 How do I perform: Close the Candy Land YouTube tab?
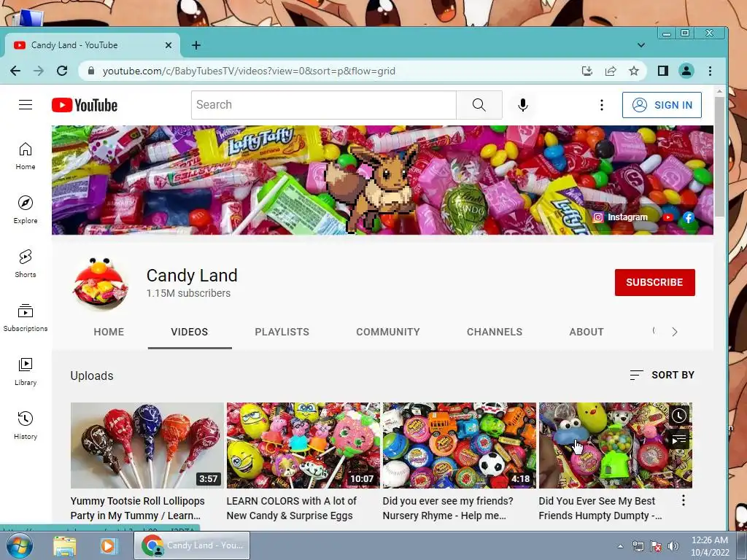pos(169,45)
